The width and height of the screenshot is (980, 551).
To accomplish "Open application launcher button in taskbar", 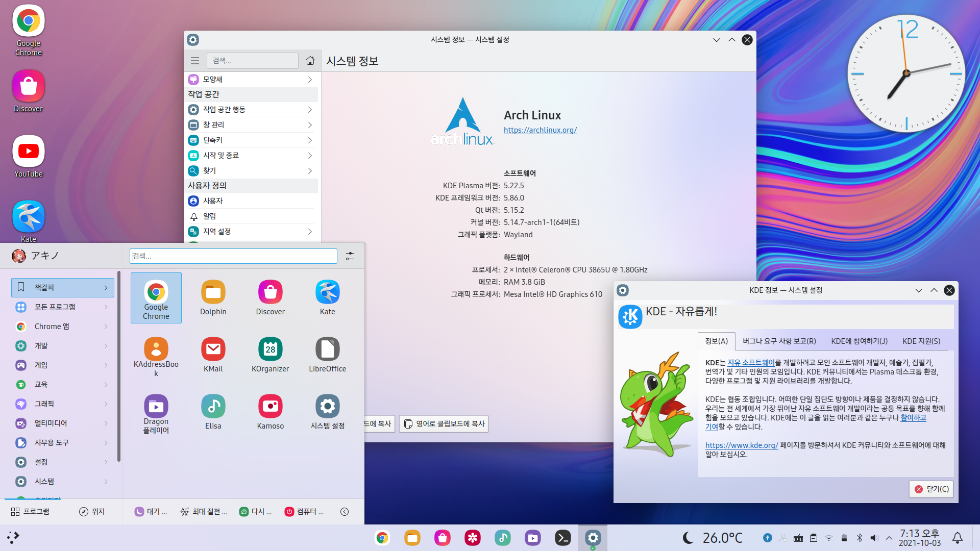I will coord(13,537).
